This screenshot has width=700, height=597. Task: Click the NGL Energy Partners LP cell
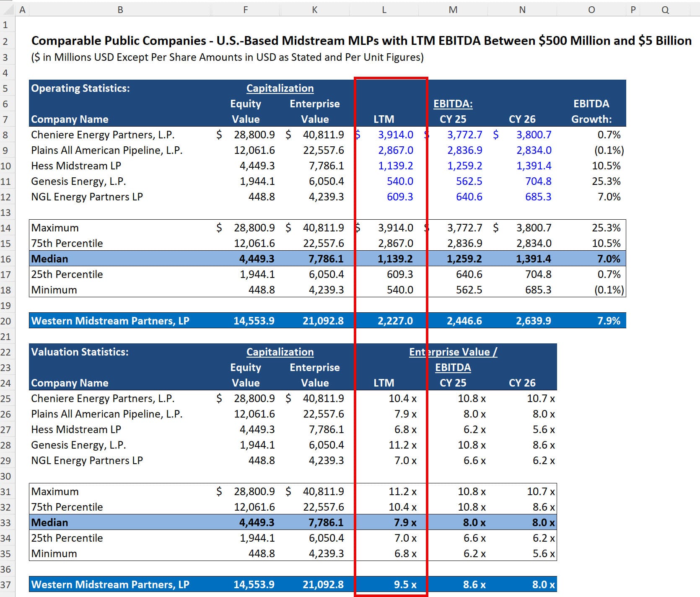87,196
